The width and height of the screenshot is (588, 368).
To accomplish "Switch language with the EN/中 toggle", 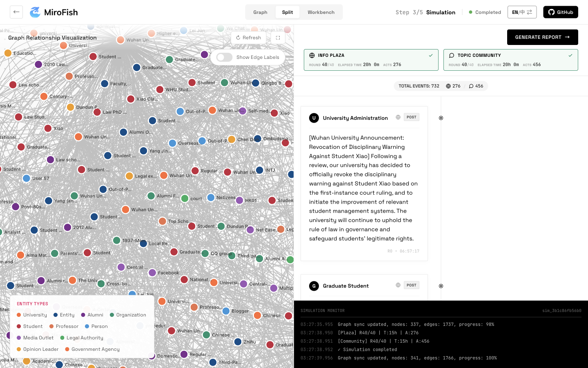I will pos(522,12).
